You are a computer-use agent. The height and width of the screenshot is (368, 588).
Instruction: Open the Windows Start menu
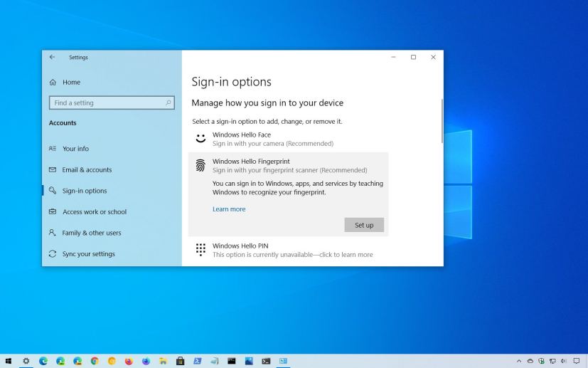tap(9, 362)
